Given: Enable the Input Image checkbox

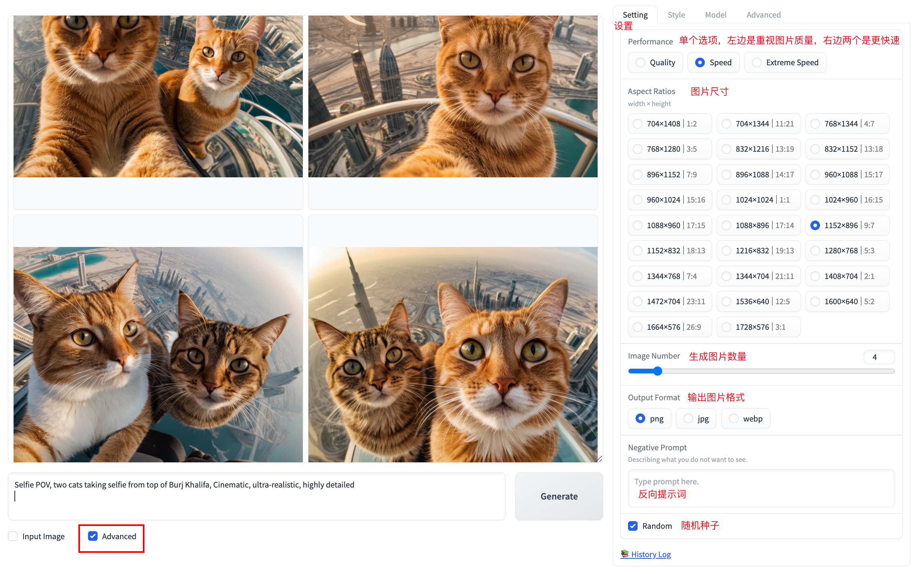Looking at the screenshot, I should 13,536.
